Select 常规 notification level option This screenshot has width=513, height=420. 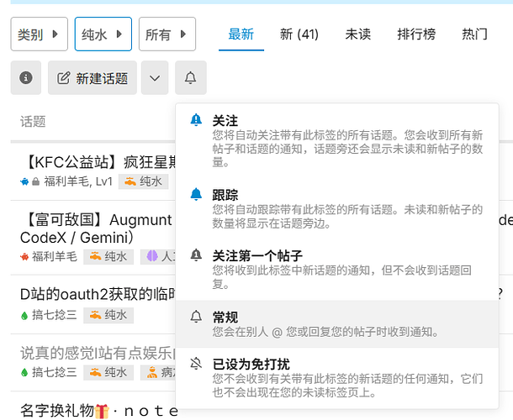(x=337, y=324)
